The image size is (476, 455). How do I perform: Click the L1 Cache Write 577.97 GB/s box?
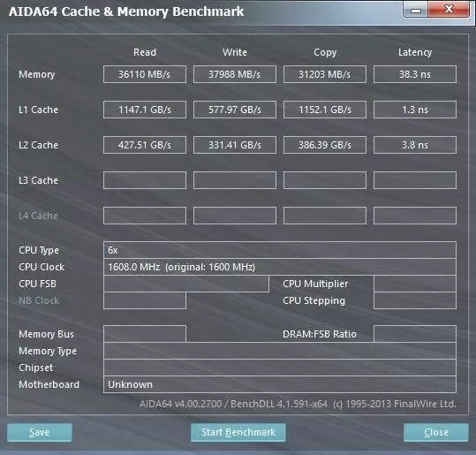point(235,110)
